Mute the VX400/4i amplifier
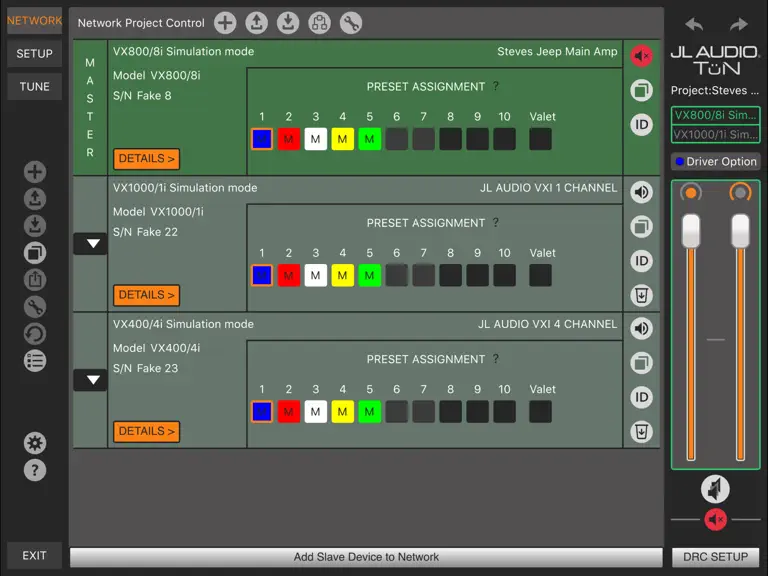 (x=641, y=328)
